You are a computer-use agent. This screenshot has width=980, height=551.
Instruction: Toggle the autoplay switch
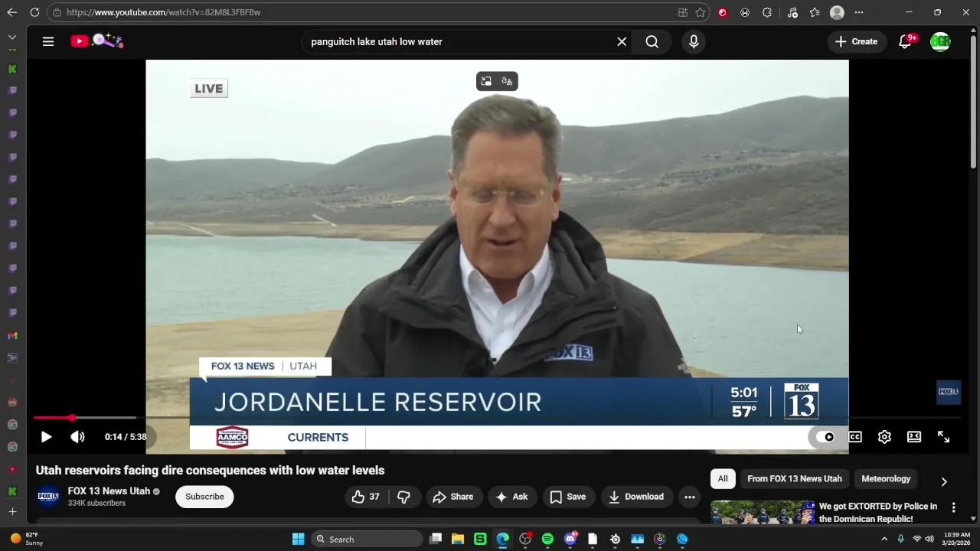click(825, 437)
